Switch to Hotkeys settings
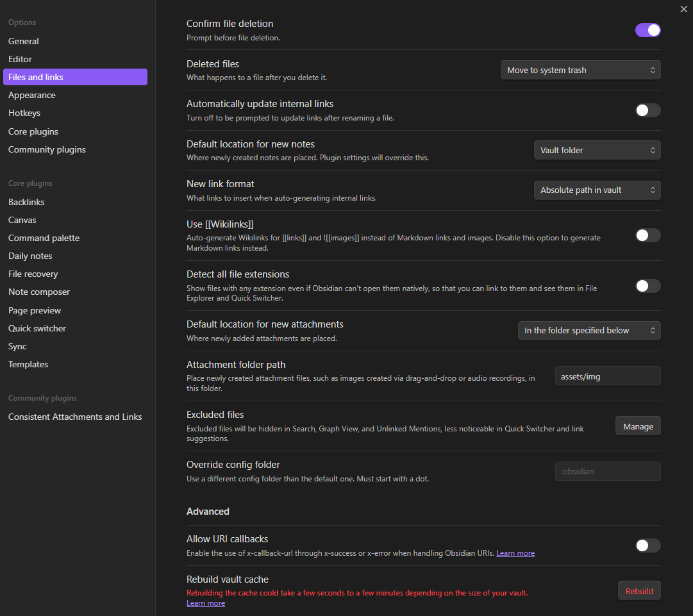693x616 pixels. (24, 113)
